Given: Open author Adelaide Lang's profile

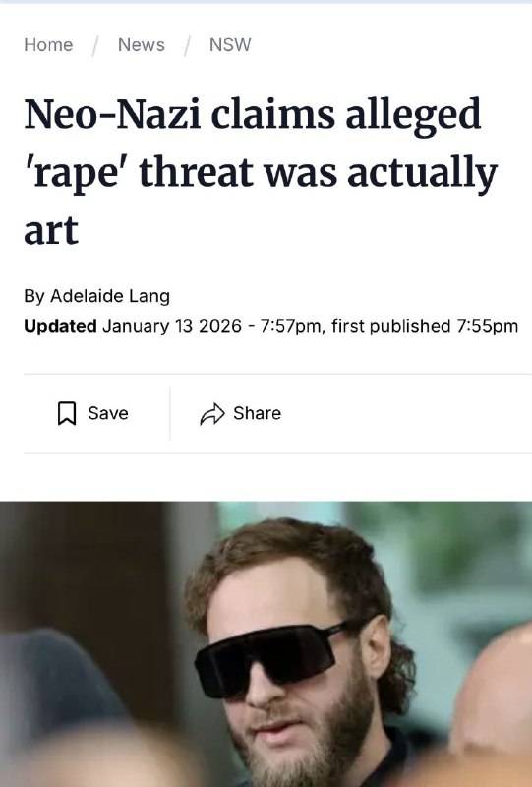Looking at the screenshot, I should click(110, 296).
